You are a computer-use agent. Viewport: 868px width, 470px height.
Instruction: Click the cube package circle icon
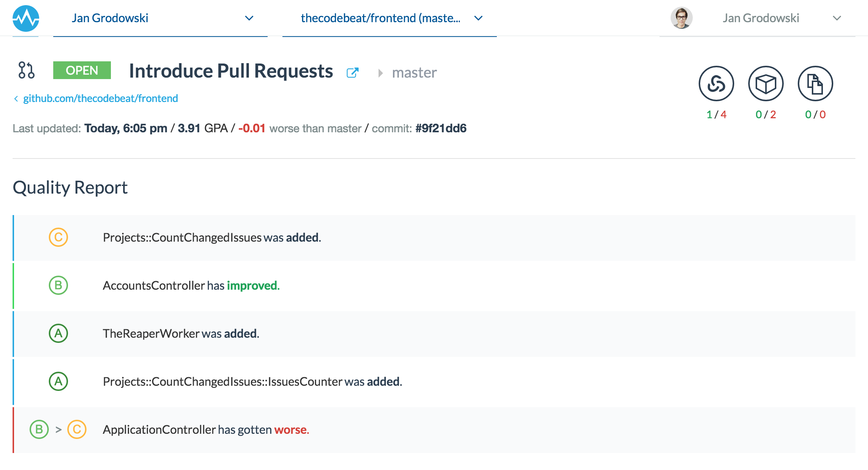[x=766, y=84]
